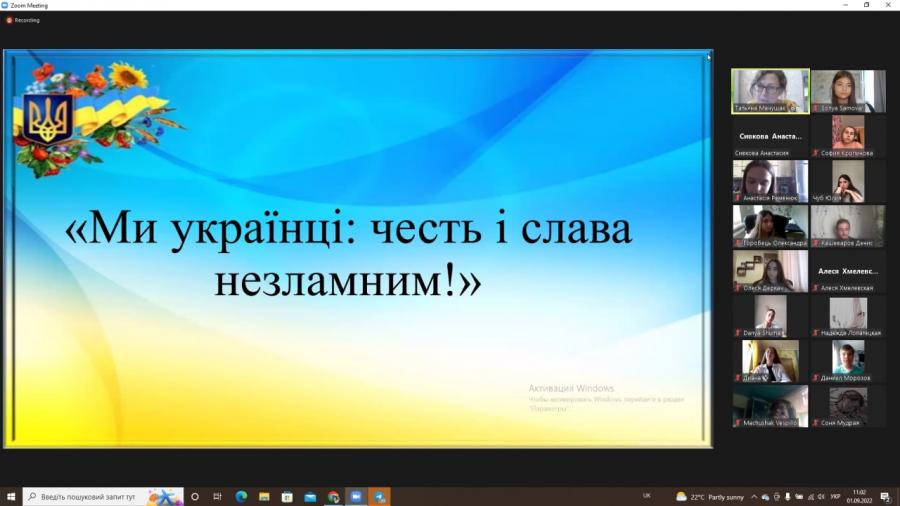Click the Recording indicator icon

point(9,20)
